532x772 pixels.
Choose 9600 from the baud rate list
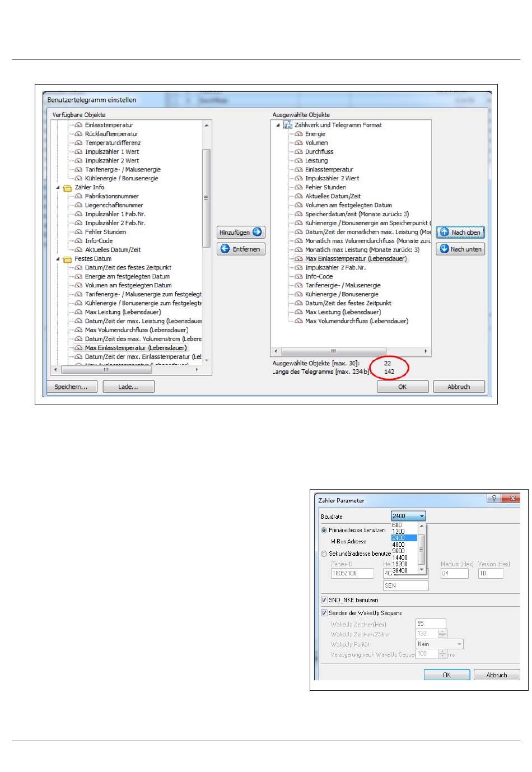pos(398,551)
